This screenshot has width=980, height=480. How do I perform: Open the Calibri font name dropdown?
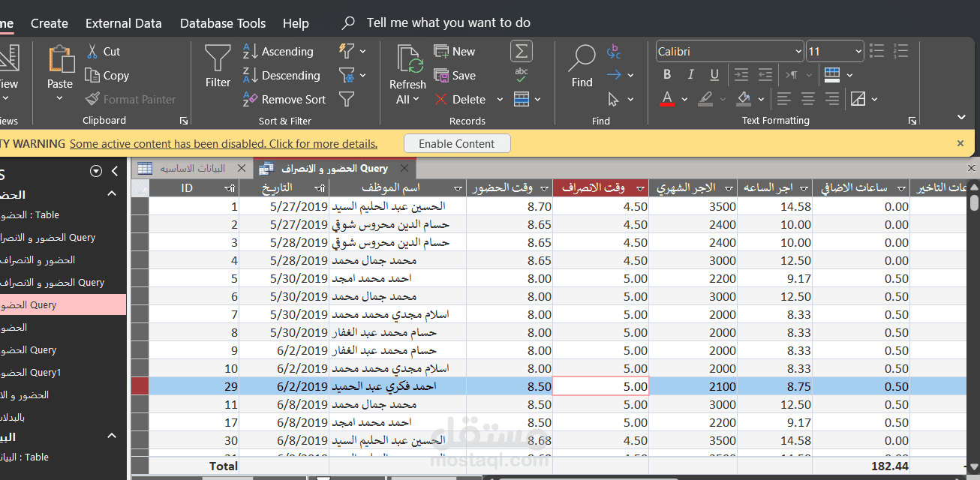coord(798,52)
